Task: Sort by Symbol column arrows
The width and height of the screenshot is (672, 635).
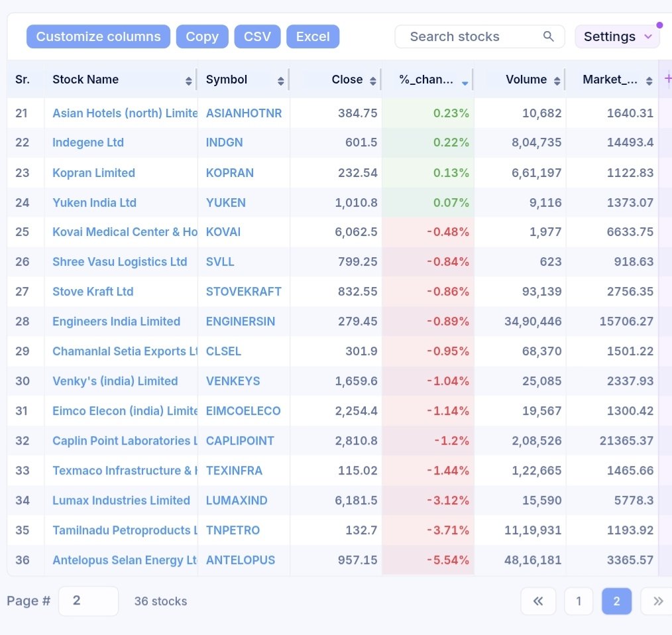Action: 280,81
